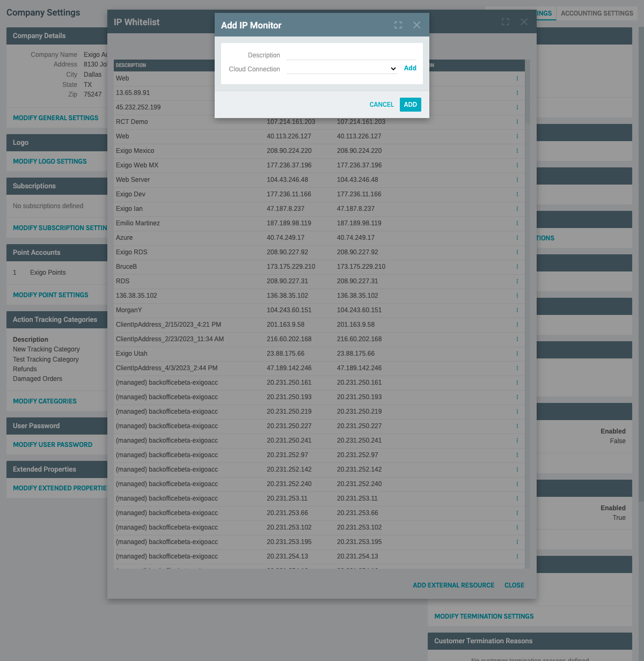Confirm with the ADD button
The height and width of the screenshot is (661, 644).
(x=410, y=105)
